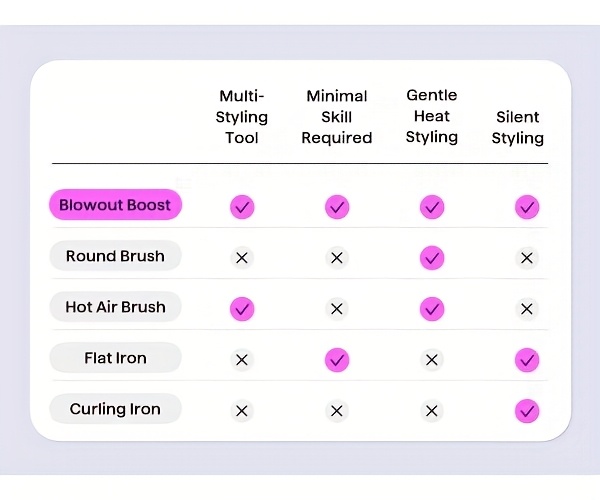The height and width of the screenshot is (500, 600).
Task: Select the Round Brush row label
Action: pos(115,256)
